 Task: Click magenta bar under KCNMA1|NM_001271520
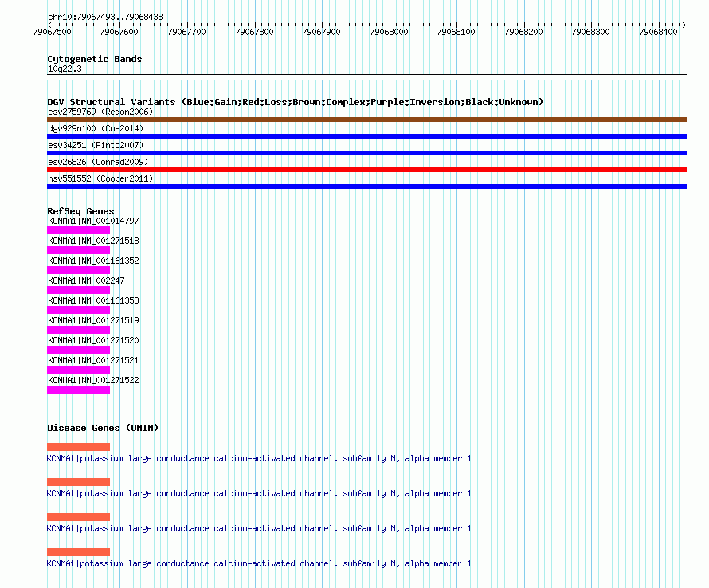pos(78,350)
